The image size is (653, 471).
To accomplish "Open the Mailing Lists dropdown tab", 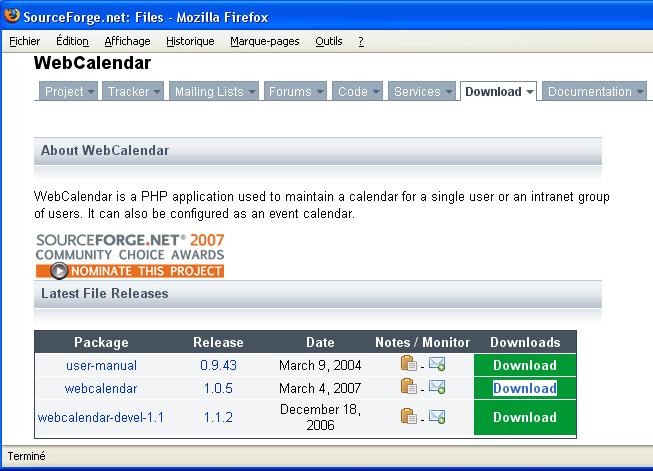I will point(214,91).
